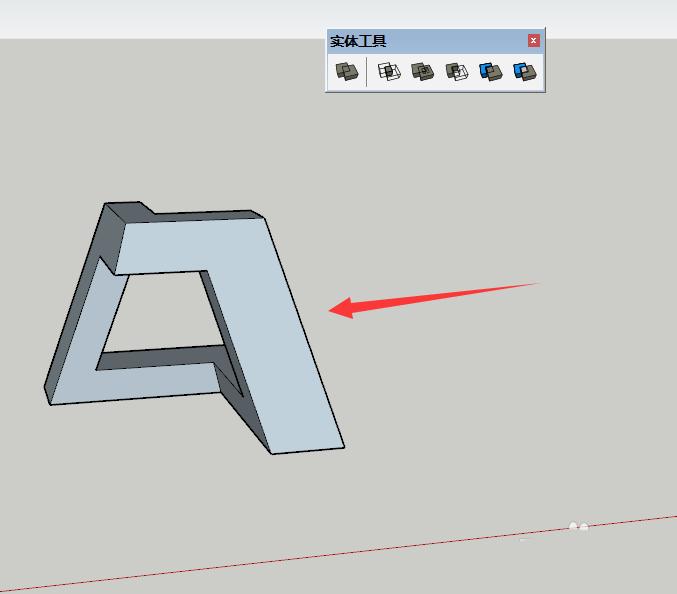The width and height of the screenshot is (677, 594).
Task: Click the red arrow annotation
Action: pyautogui.click(x=430, y=297)
